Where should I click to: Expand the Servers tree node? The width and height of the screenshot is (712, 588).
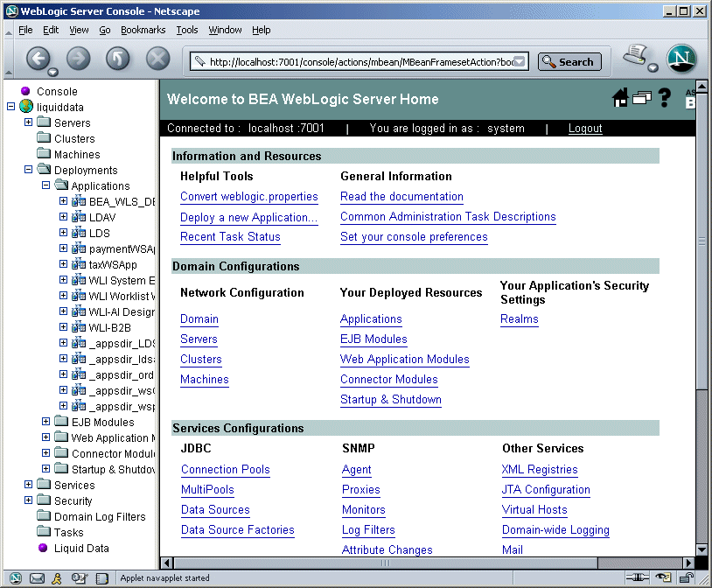pyautogui.click(x=28, y=122)
